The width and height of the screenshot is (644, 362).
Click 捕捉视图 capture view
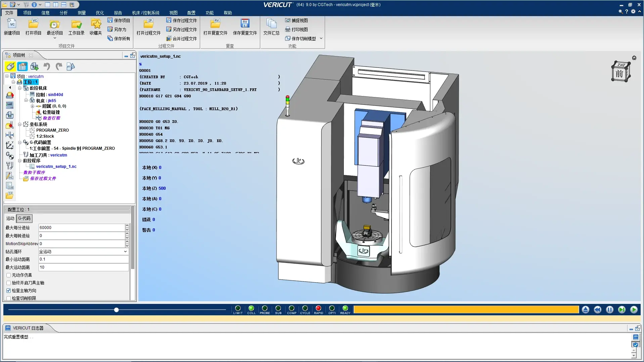click(x=296, y=20)
